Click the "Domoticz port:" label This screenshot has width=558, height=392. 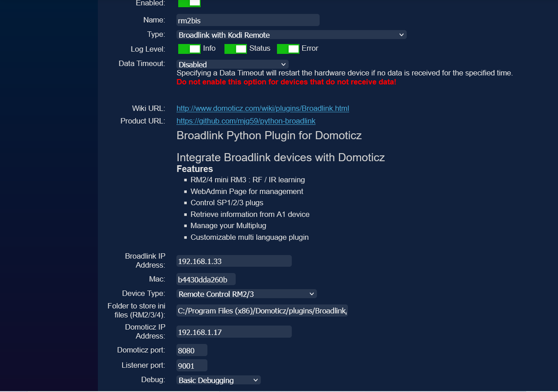[x=141, y=350]
